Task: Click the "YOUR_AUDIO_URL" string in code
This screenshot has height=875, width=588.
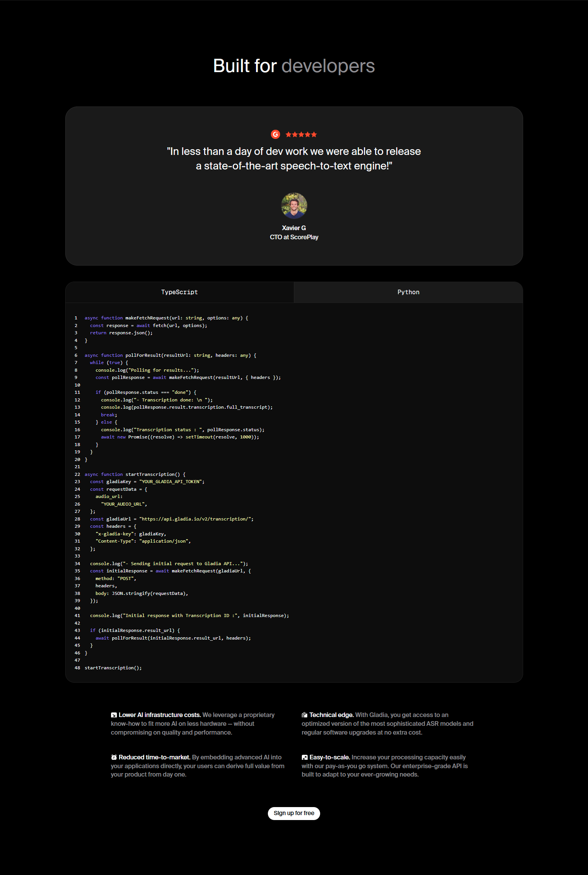Action: pos(123,504)
